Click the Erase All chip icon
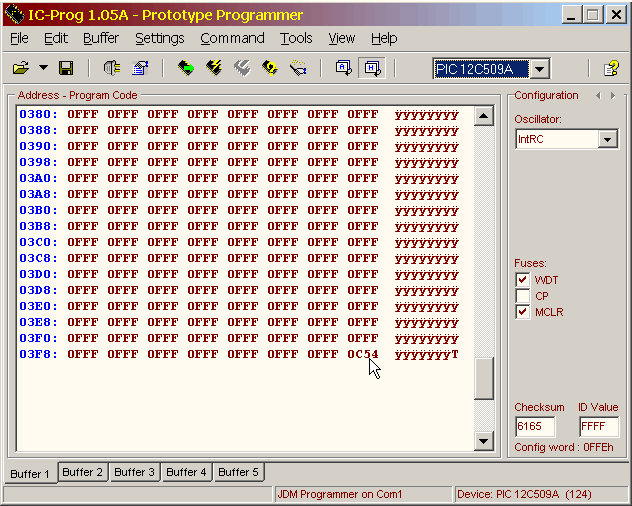Viewport: 632px width, 506px height. pyautogui.click(x=242, y=68)
